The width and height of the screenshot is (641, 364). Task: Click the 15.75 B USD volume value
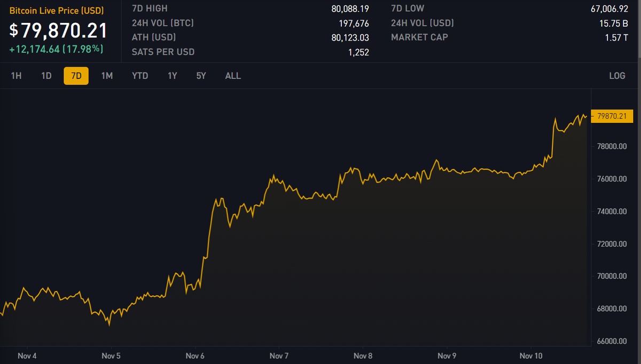point(614,23)
